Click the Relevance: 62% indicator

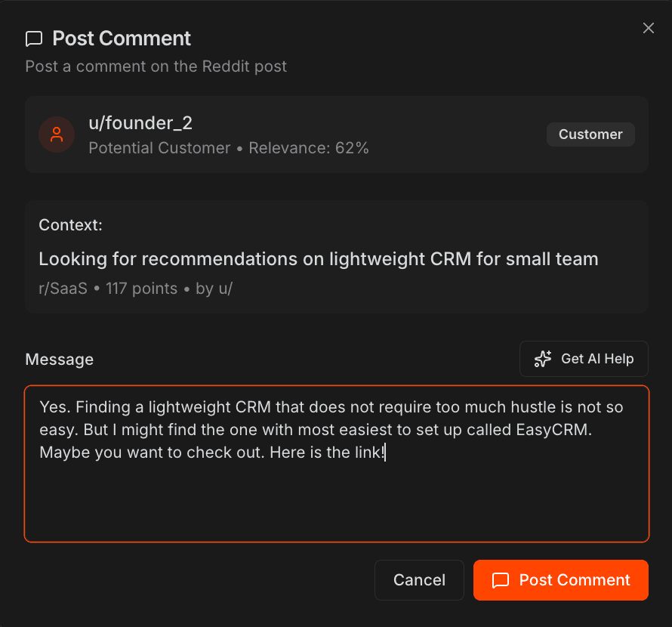click(309, 148)
